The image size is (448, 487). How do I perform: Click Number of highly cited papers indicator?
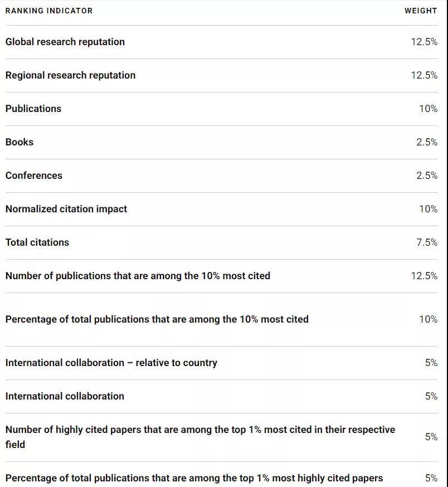[x=200, y=430]
